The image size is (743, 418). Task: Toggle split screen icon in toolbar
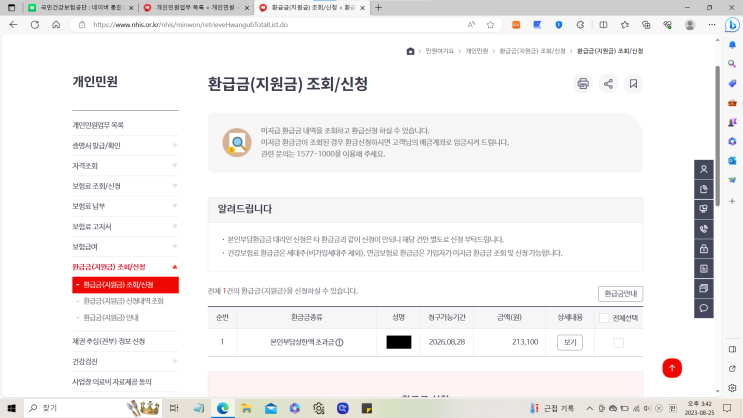click(x=603, y=25)
